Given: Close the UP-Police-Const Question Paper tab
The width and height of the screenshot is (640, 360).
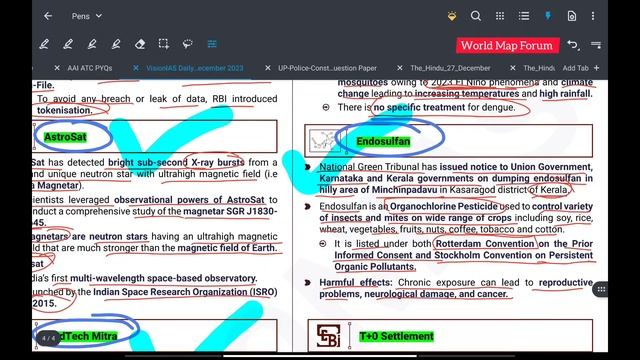Looking at the screenshot, I should tap(268, 68).
